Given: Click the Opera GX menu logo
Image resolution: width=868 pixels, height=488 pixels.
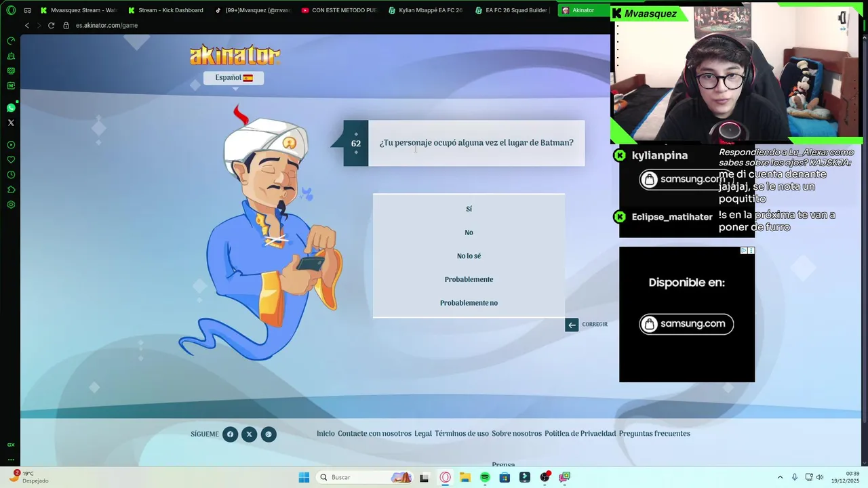Looking at the screenshot, I should click(11, 10).
